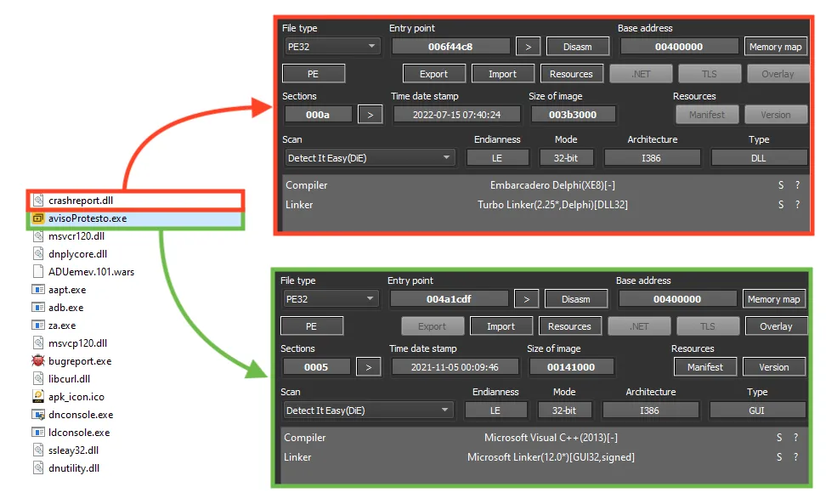826x504 pixels.
Task: Click the msvcp120.dll file icon
Action: tap(38, 343)
